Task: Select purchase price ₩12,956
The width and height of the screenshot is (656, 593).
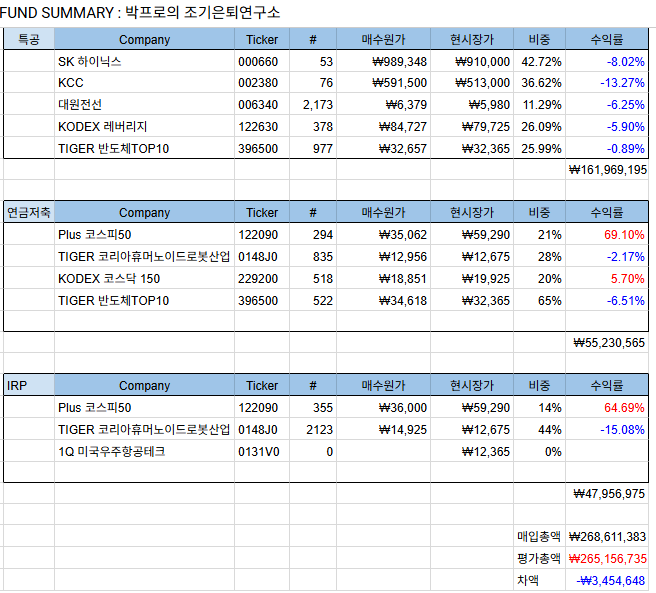Action: (384, 257)
